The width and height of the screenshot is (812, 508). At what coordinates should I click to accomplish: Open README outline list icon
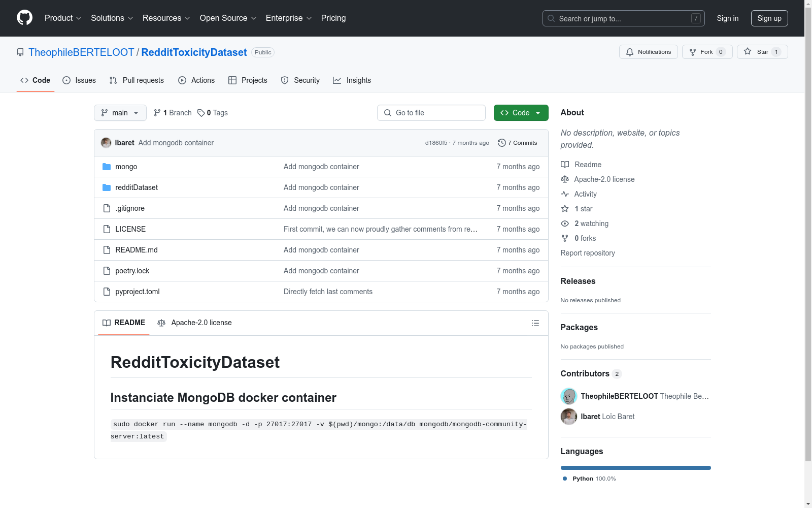[535, 323]
